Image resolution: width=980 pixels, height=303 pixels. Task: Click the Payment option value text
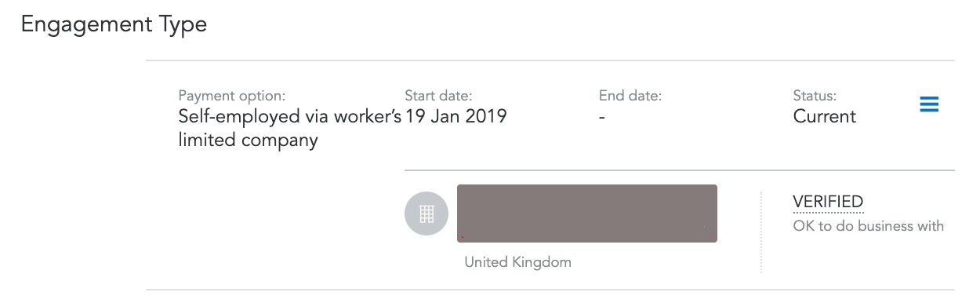pyautogui.click(x=290, y=129)
